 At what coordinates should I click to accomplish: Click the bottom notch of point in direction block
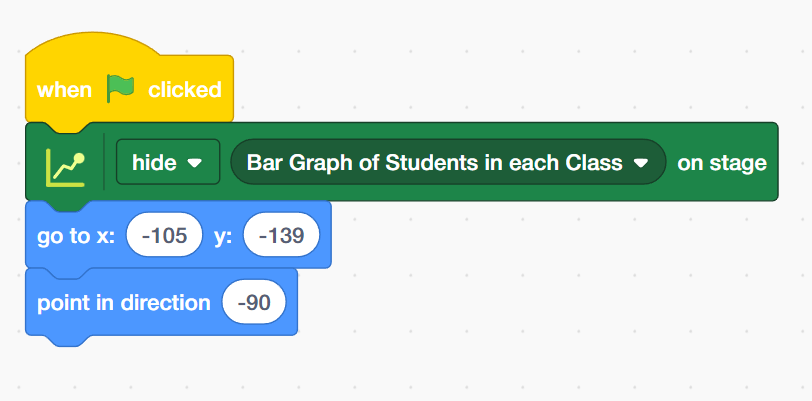tap(65, 339)
